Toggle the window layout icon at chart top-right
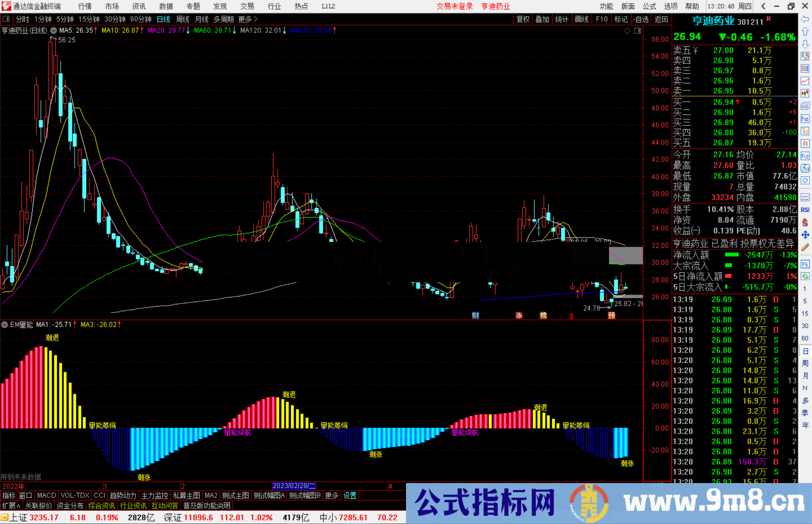This screenshot has width=812, height=524. click(638, 31)
